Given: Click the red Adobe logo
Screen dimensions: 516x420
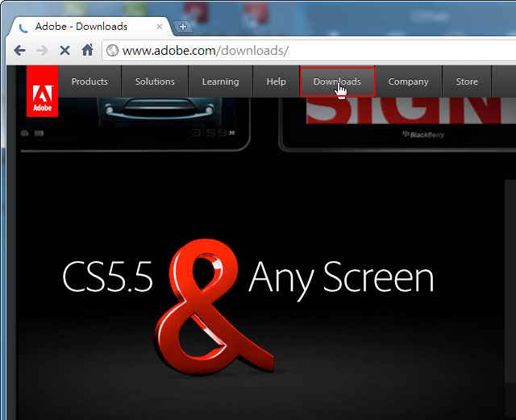Looking at the screenshot, I should [43, 91].
